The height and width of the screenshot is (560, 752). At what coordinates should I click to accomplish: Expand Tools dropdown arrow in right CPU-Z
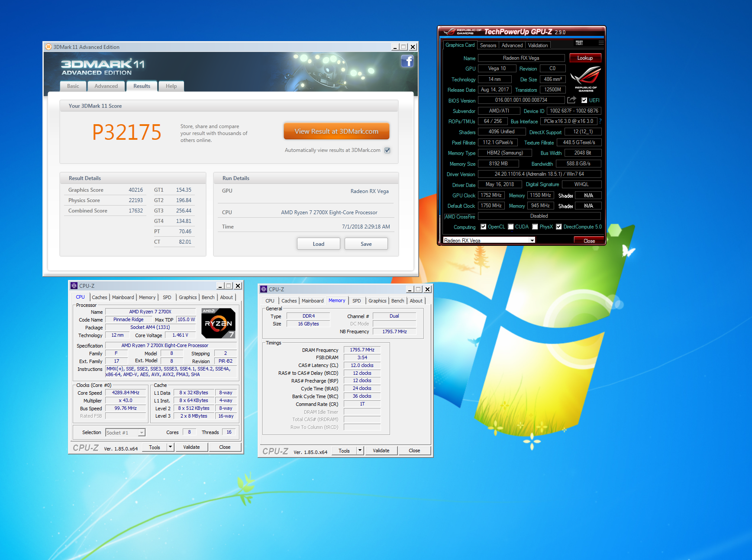(x=360, y=450)
